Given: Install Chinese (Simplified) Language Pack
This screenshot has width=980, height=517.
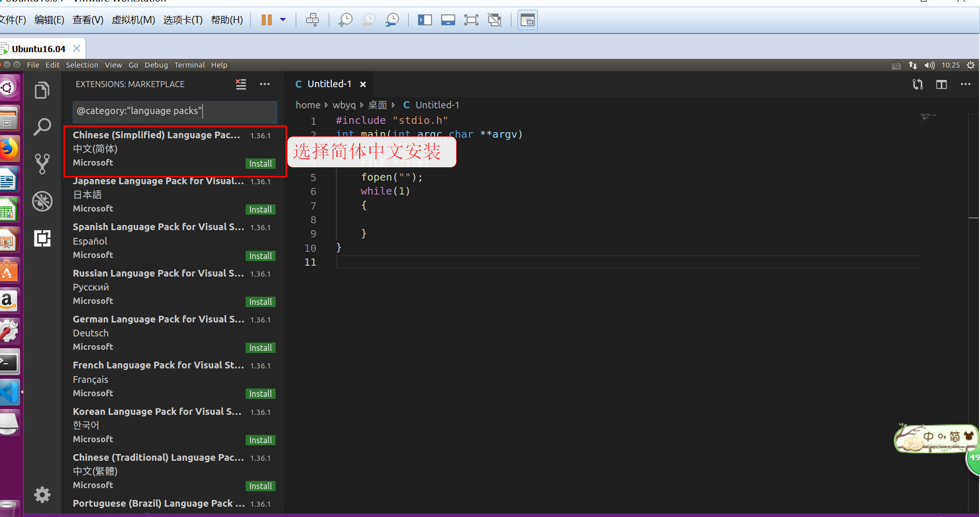Looking at the screenshot, I should (261, 164).
